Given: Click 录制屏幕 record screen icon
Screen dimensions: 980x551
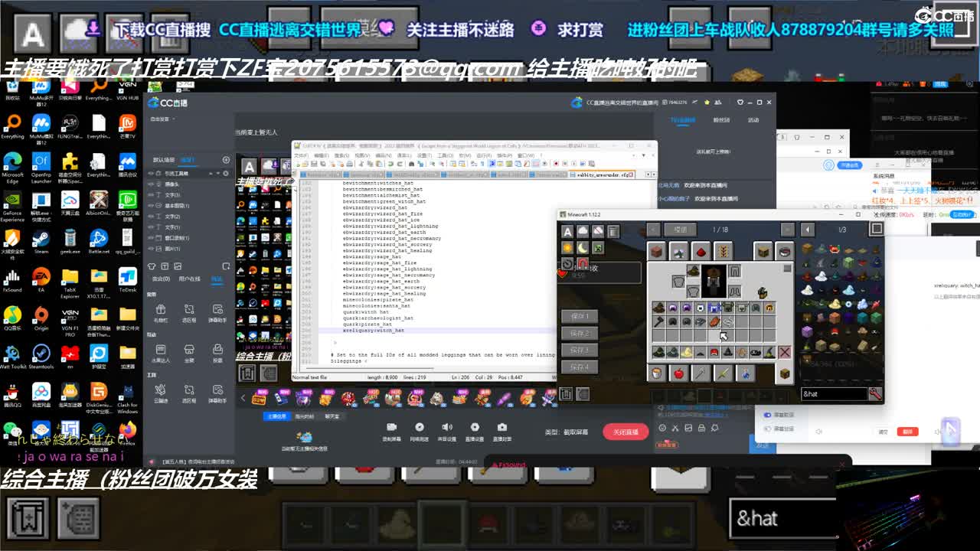Looking at the screenshot, I should [x=391, y=431].
